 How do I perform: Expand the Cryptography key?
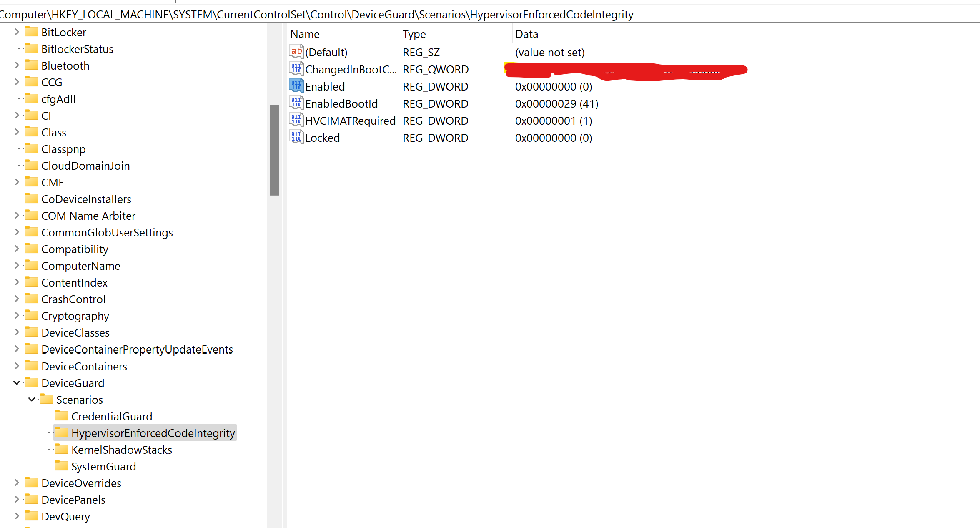[x=17, y=316]
